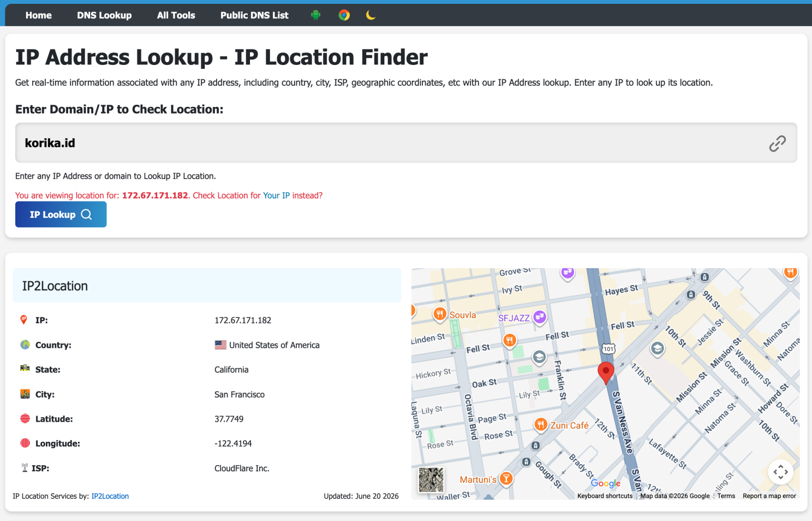Follow the 'Your IP' link
The width and height of the screenshot is (812, 521).
[277, 196]
